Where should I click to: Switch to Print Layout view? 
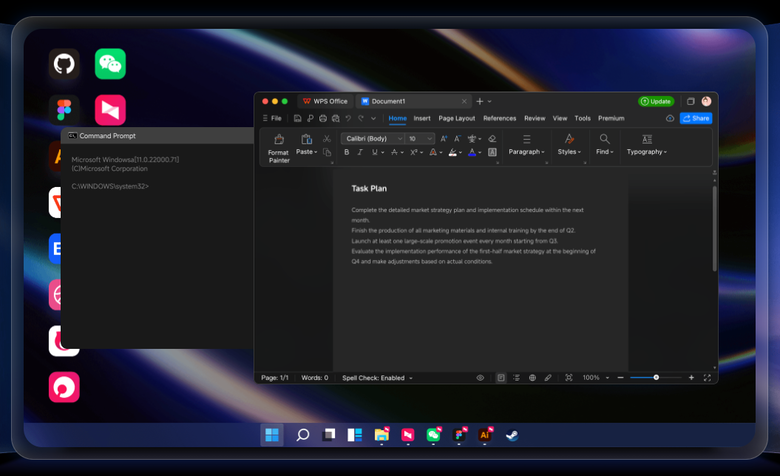point(501,378)
